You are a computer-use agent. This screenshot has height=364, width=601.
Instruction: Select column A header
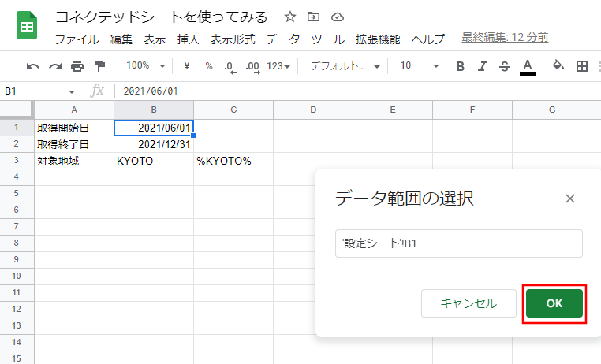[x=74, y=110]
